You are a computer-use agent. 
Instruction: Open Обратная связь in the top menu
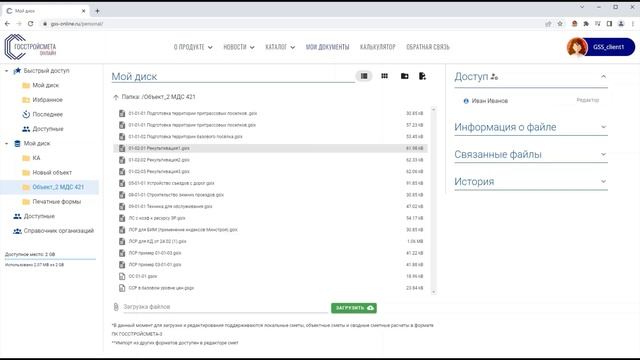428,47
